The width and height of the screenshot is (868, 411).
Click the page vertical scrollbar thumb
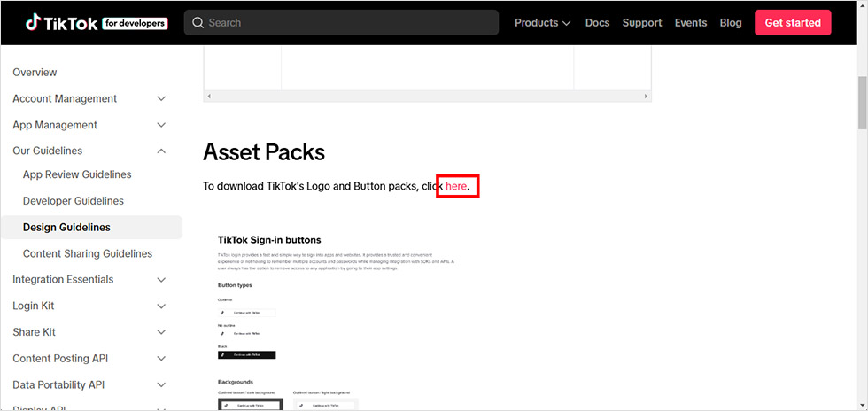[863, 103]
